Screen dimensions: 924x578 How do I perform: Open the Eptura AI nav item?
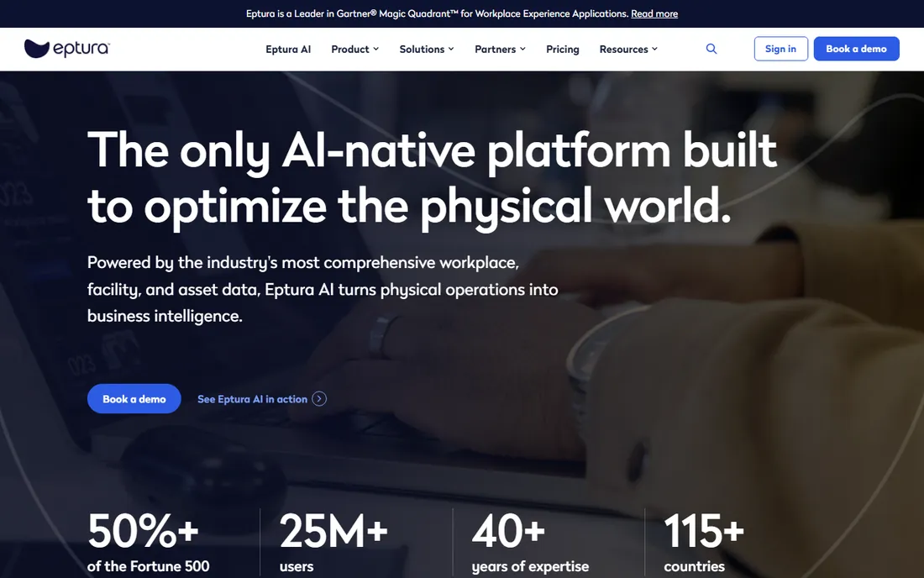(288, 50)
